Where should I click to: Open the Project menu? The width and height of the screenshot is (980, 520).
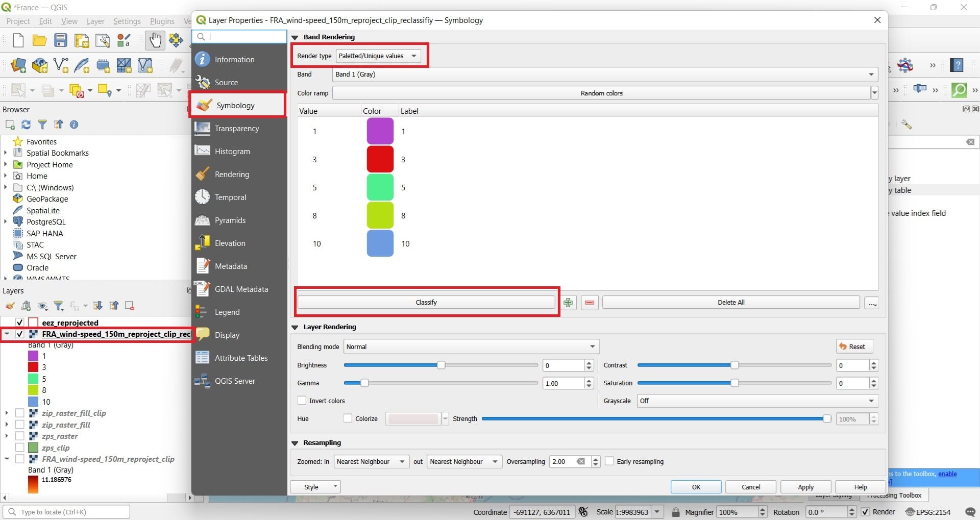point(18,21)
